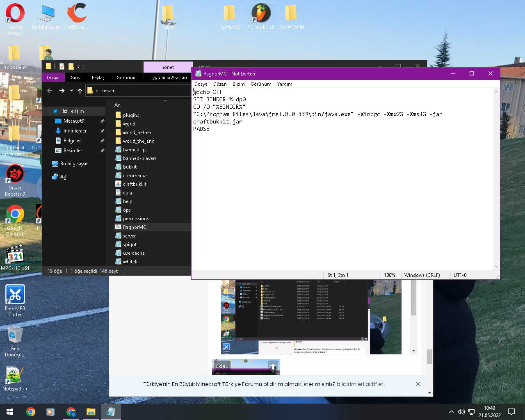
Task: Dismiss the forum notification banner
Action: (418, 384)
